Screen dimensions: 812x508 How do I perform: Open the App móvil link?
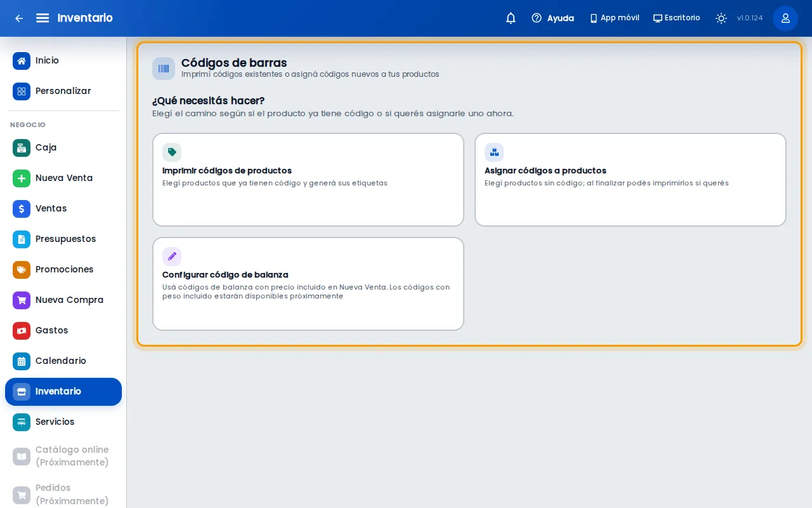(x=614, y=18)
